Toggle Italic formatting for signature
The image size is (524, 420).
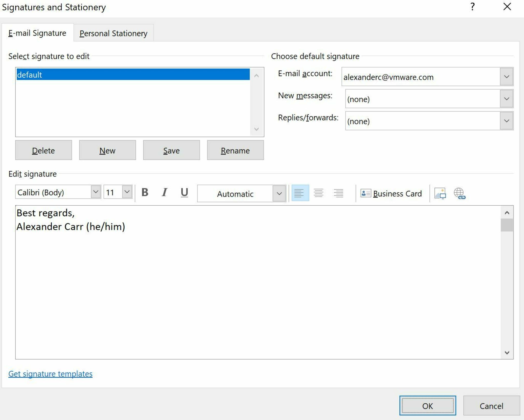coord(165,193)
